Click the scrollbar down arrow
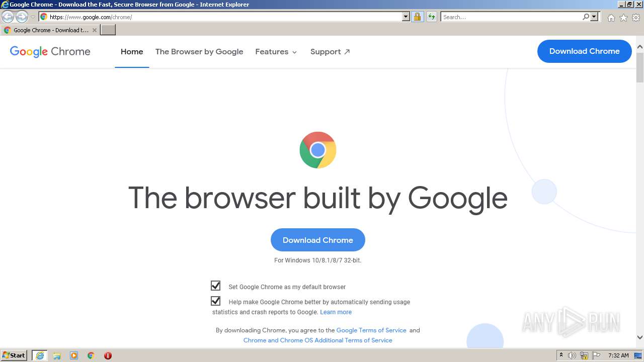Screen dimensions: 644x362 [x=640, y=337]
